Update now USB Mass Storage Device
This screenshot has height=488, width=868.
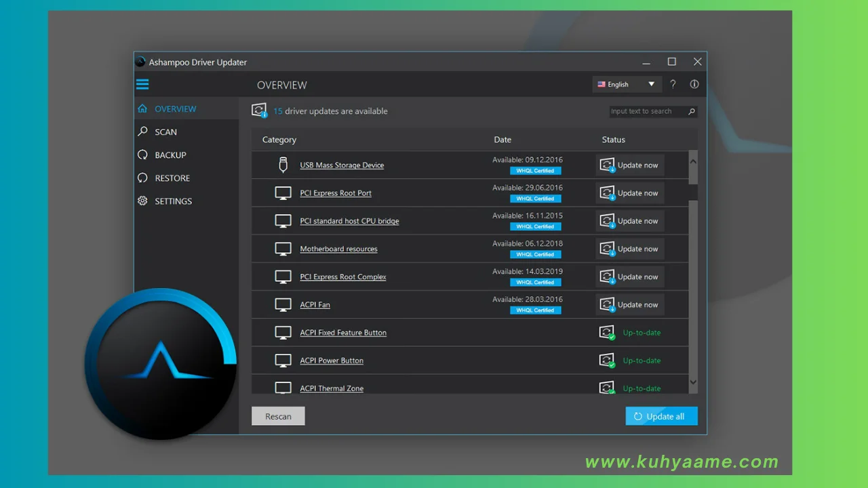tap(630, 165)
